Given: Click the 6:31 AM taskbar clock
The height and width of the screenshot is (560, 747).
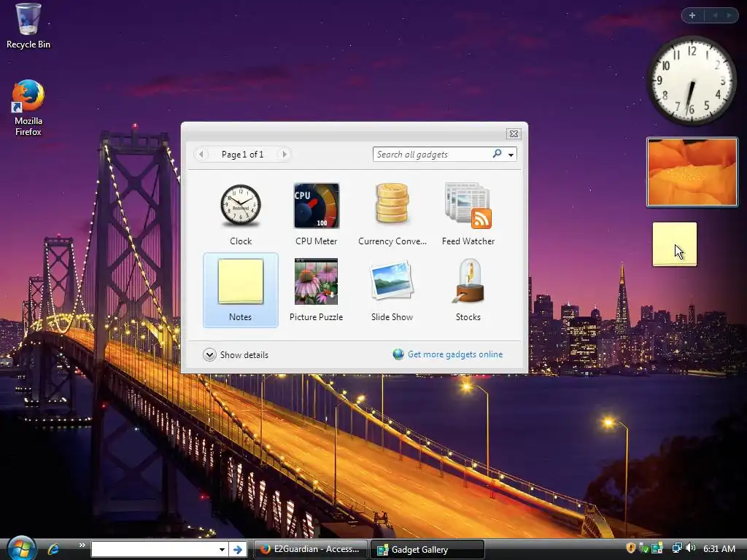Looking at the screenshot, I should coord(719,548).
